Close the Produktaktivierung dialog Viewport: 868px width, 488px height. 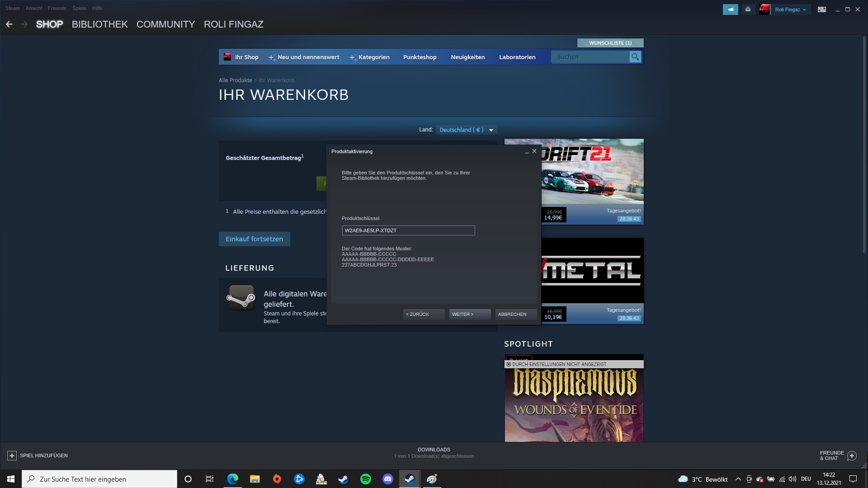pyautogui.click(x=534, y=151)
